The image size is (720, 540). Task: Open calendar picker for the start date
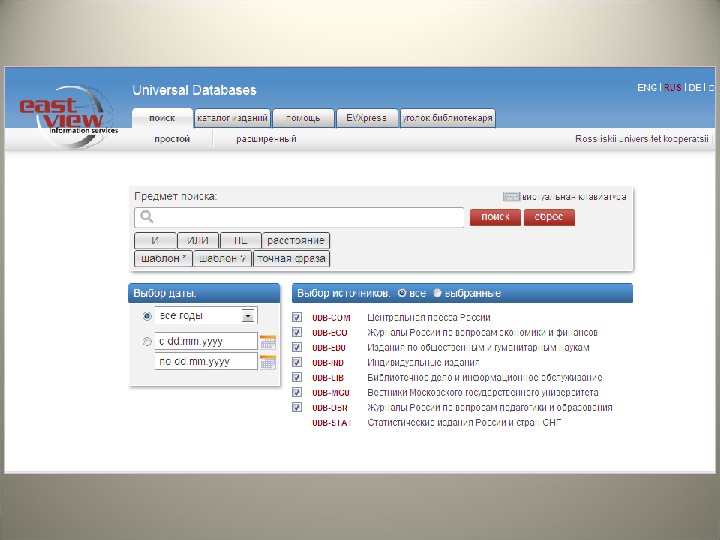tap(268, 342)
